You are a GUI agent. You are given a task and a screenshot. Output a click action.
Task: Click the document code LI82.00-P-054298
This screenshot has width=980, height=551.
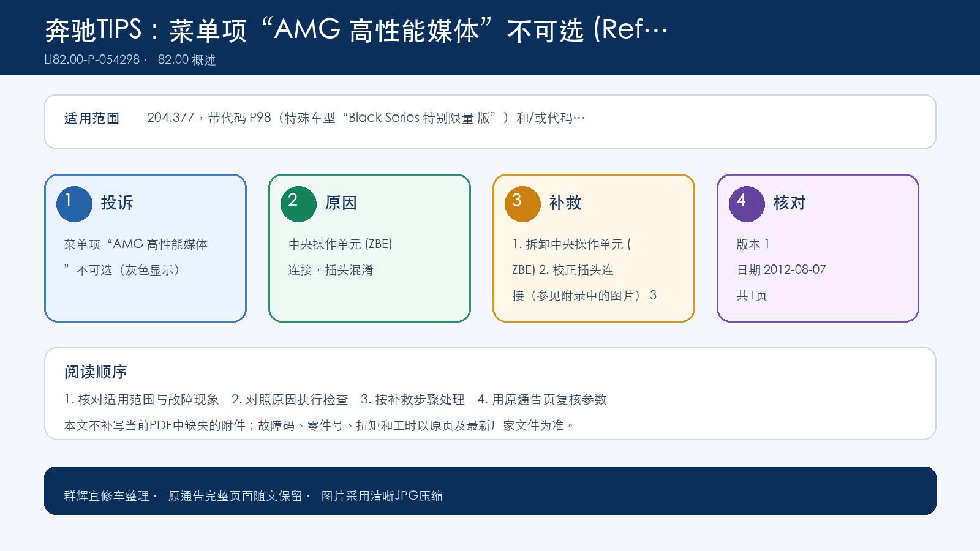(92, 59)
